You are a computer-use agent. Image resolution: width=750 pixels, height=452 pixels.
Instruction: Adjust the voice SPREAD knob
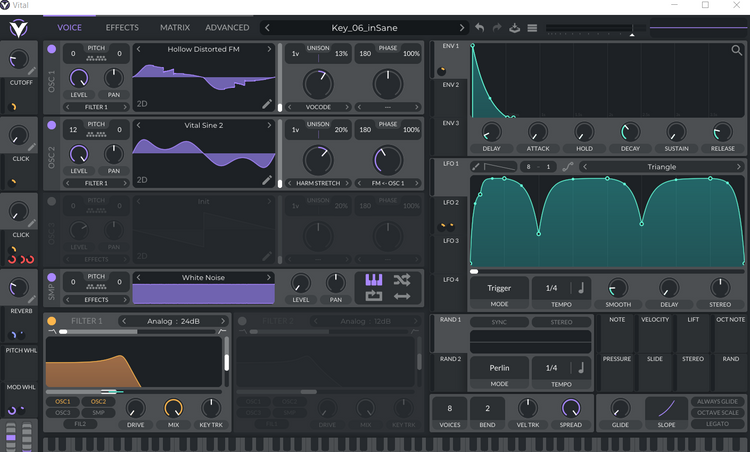pyautogui.click(x=571, y=408)
